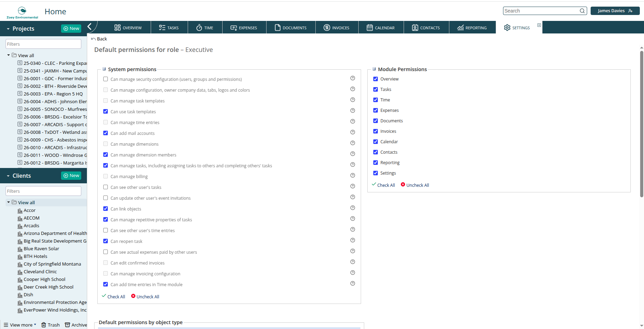Collapse the System permissions section
The image size is (644, 329).
point(104,69)
